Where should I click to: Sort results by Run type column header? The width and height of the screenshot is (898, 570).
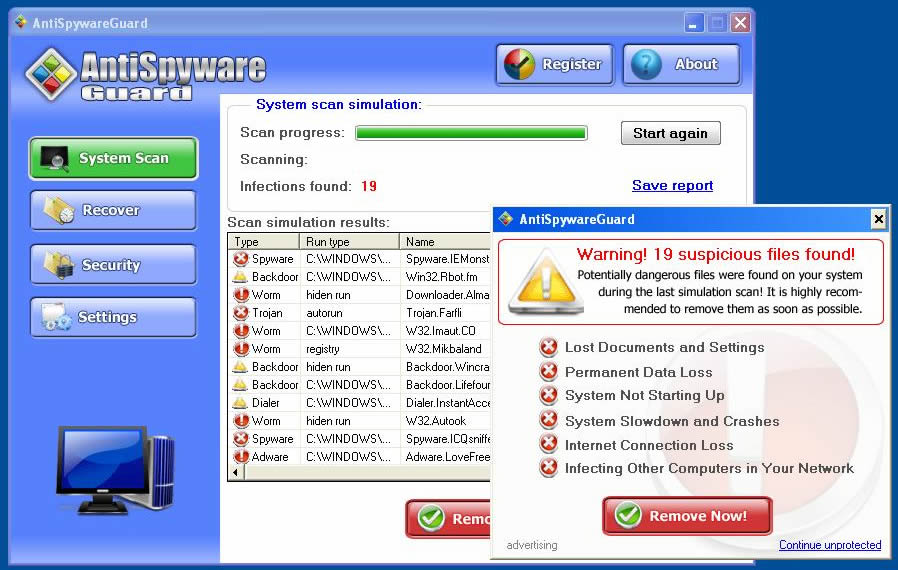[x=349, y=242]
